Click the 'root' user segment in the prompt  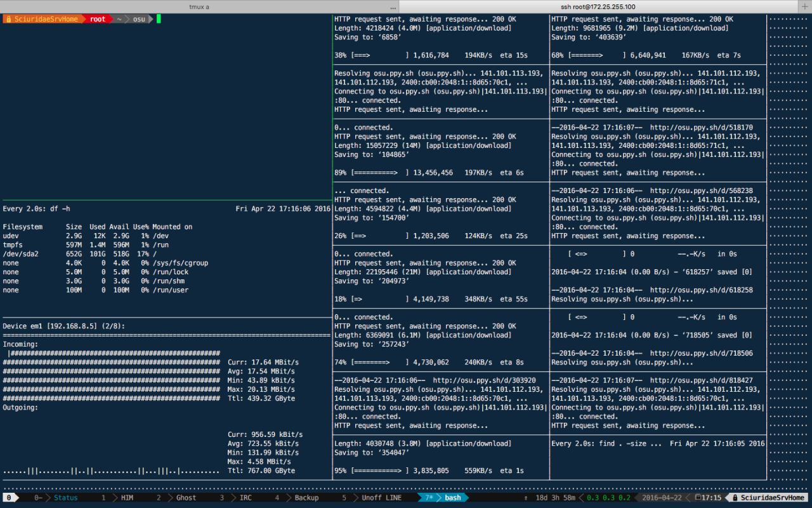coord(98,19)
